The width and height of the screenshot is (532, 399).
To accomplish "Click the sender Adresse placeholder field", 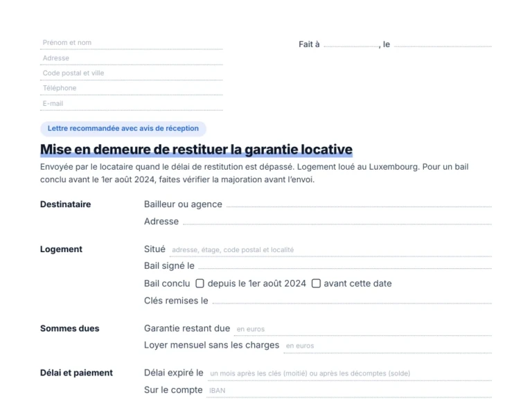I will click(x=132, y=58).
